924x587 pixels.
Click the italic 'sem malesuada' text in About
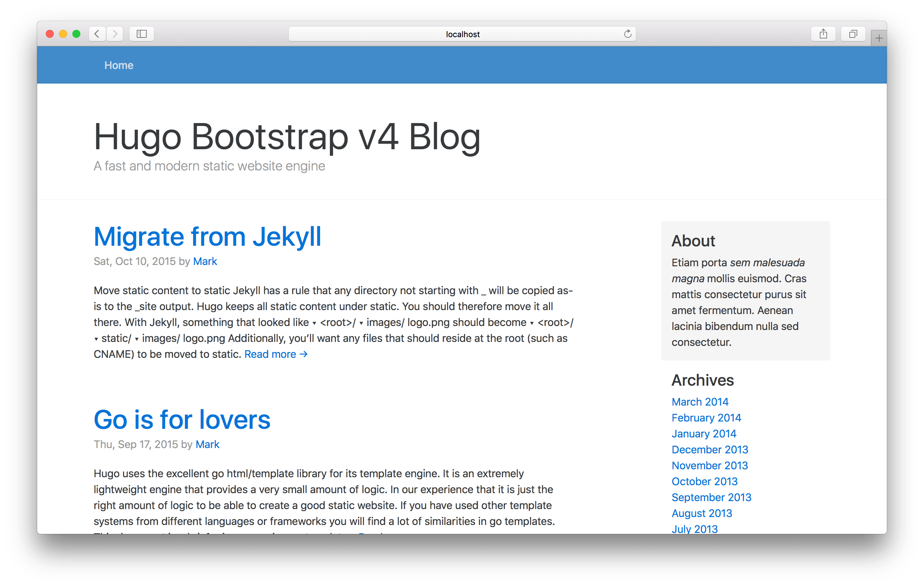click(767, 263)
